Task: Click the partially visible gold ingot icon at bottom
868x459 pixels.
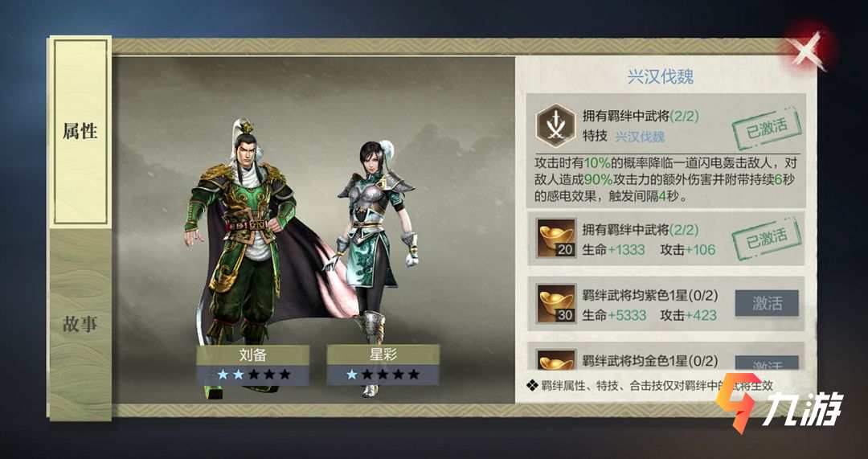Action: click(556, 360)
